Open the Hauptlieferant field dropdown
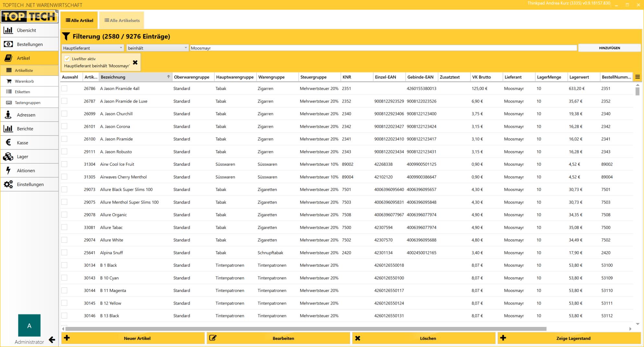 point(93,48)
